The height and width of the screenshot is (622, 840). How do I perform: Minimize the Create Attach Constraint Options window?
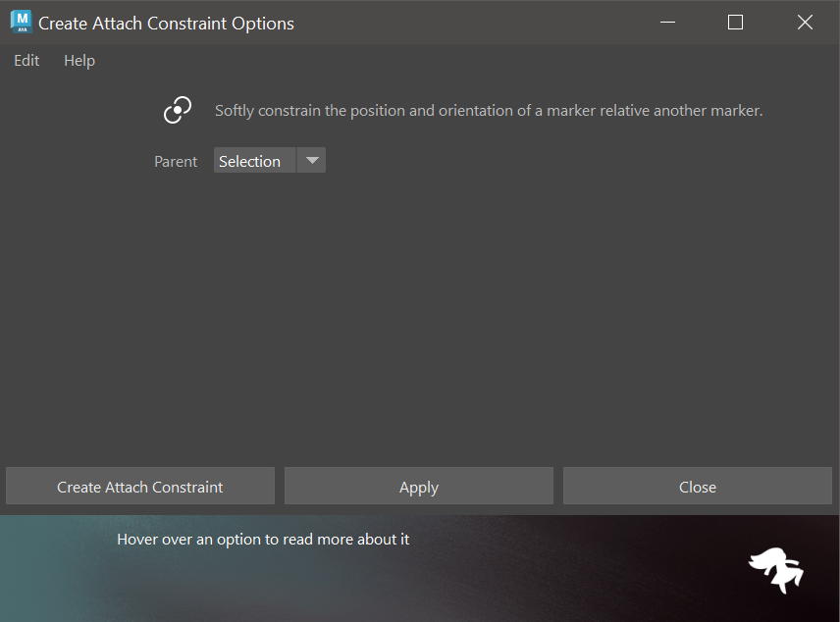click(667, 23)
